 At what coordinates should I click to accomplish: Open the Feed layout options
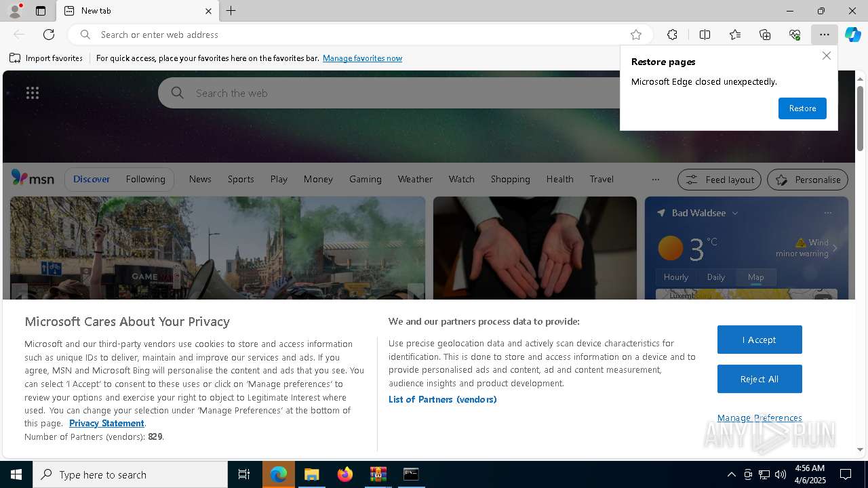pos(719,180)
